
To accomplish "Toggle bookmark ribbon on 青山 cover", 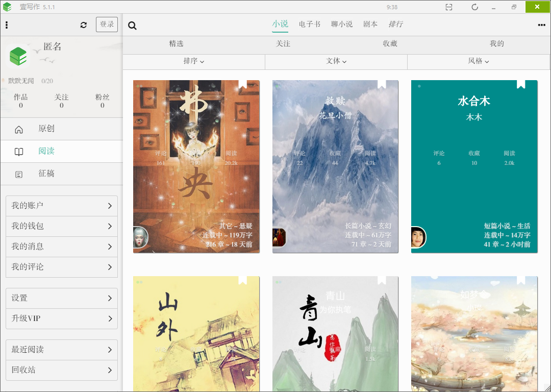I will click(x=382, y=280).
